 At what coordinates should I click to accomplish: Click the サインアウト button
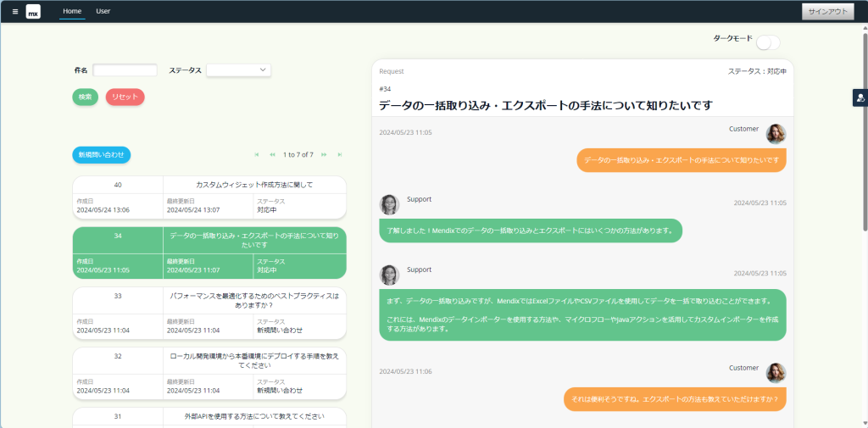pos(828,12)
